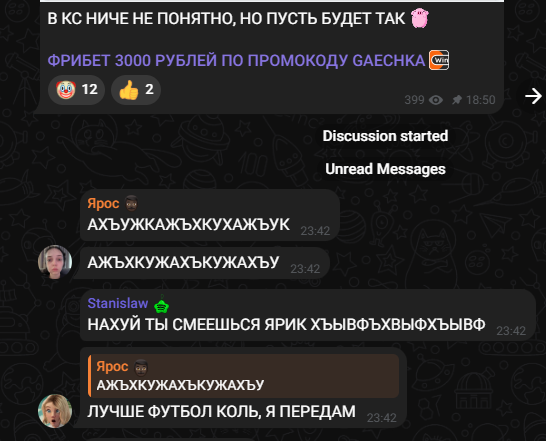Click the pink pig emoji in post

click(x=420, y=18)
